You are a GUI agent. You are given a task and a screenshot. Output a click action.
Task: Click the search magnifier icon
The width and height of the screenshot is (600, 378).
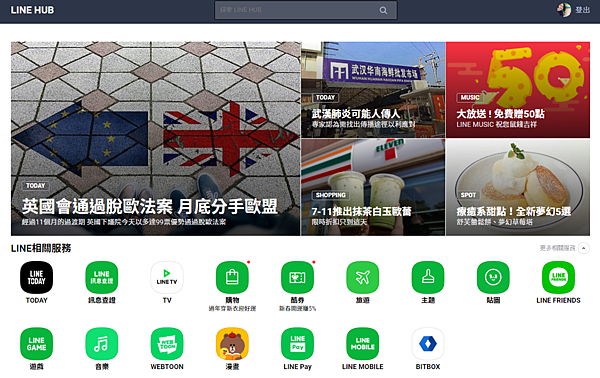(383, 10)
